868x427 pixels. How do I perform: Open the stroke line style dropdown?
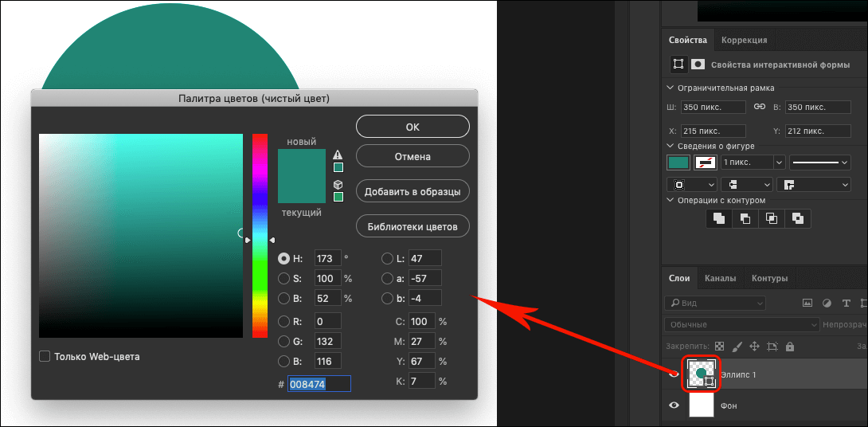819,163
